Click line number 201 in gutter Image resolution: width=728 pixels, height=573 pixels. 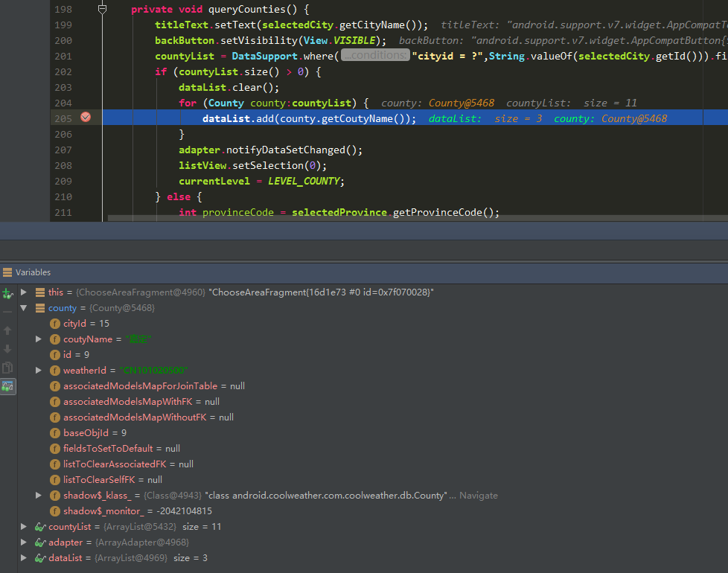63,56
